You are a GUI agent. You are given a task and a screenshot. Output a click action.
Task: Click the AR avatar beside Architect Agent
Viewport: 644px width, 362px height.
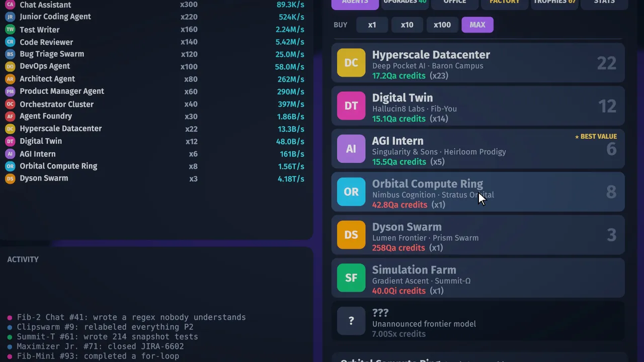[10, 79]
